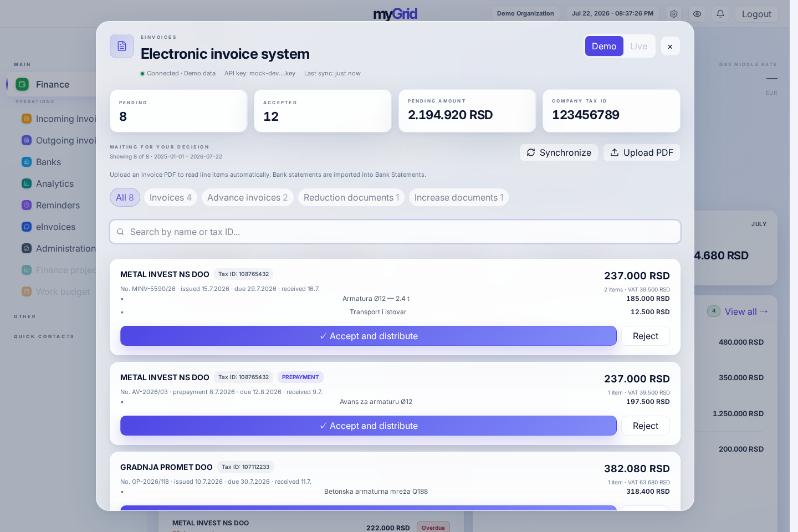Image resolution: width=798 pixels, height=532 pixels.
Task: Click the Incoming Invoices sidebar icon
Action: pyautogui.click(x=27, y=119)
